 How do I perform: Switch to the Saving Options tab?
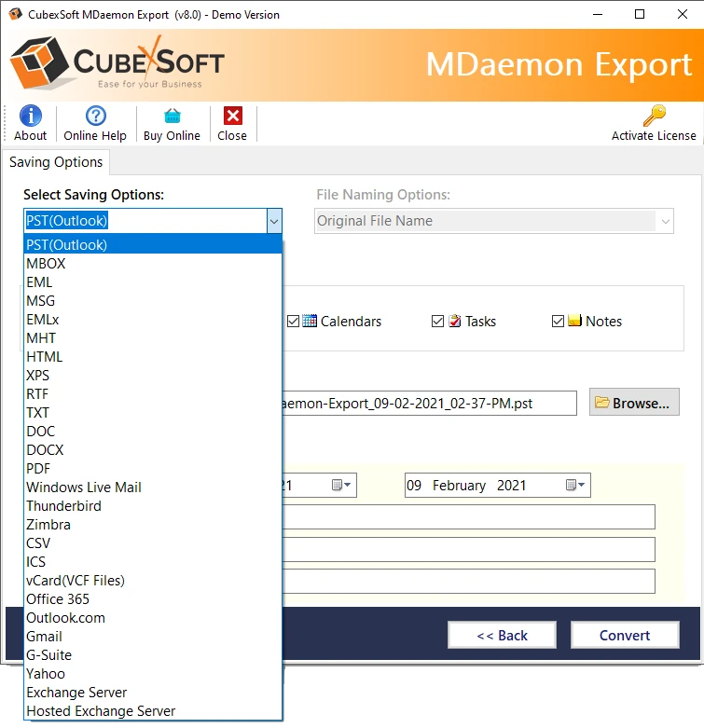point(56,161)
